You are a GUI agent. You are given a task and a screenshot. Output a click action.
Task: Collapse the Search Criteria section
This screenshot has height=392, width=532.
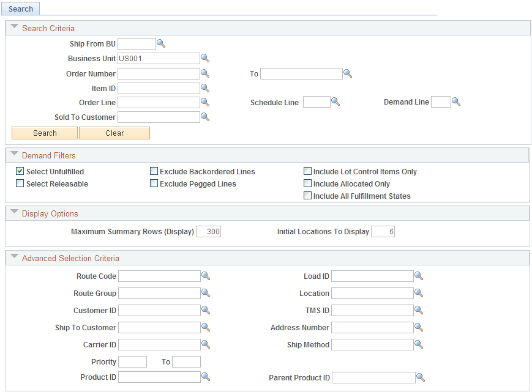pos(14,28)
